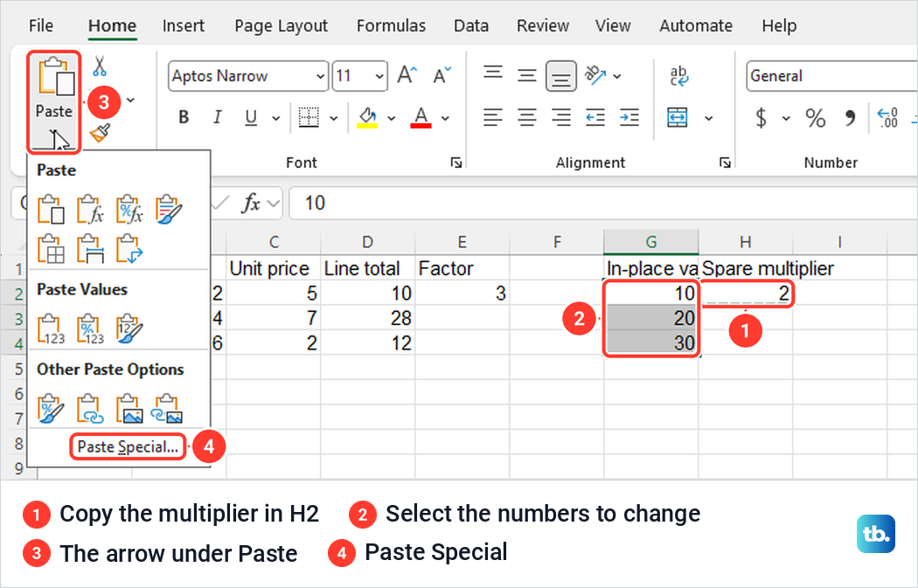This screenshot has width=918, height=588.
Task: Align text right
Action: tap(561, 118)
